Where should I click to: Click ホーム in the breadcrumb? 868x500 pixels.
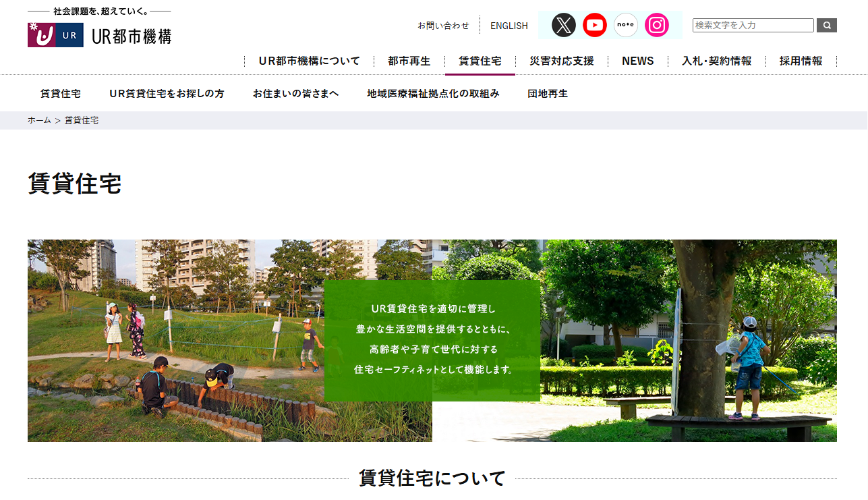click(x=39, y=120)
